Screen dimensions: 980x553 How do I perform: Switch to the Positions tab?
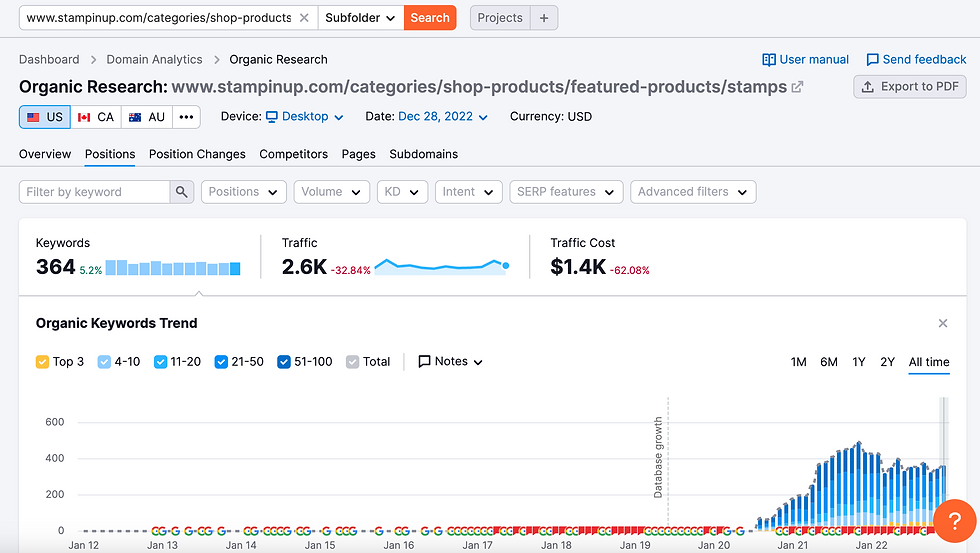coord(110,154)
